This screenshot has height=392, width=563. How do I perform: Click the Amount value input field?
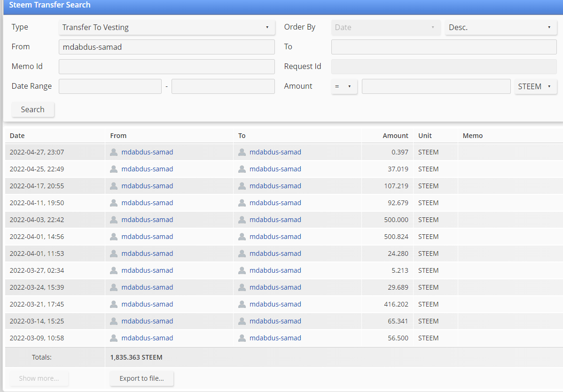(436, 86)
